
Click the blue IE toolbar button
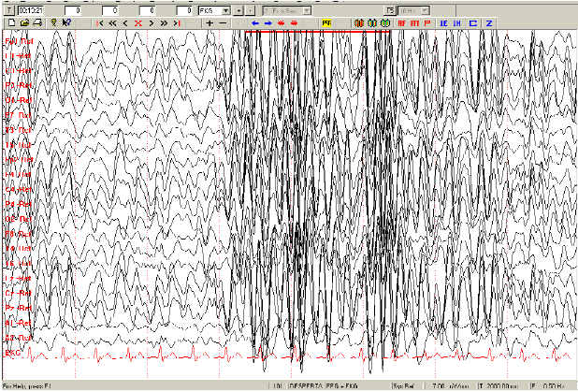click(x=444, y=23)
